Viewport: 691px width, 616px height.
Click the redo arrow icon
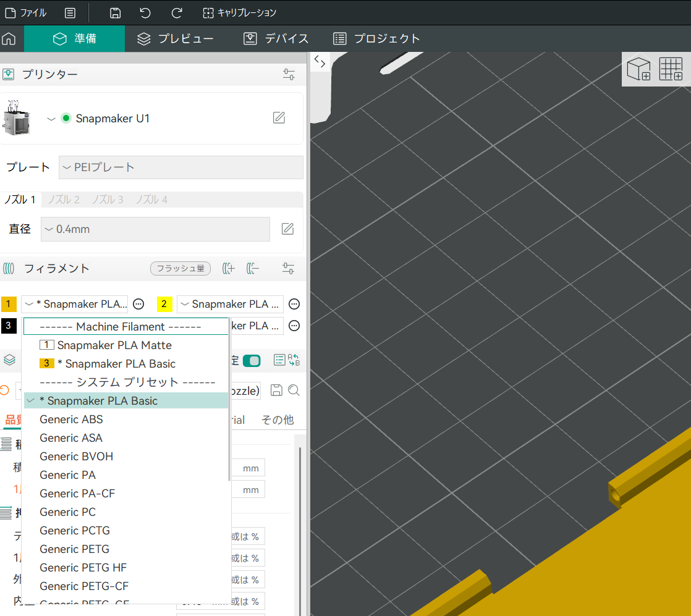click(x=177, y=12)
